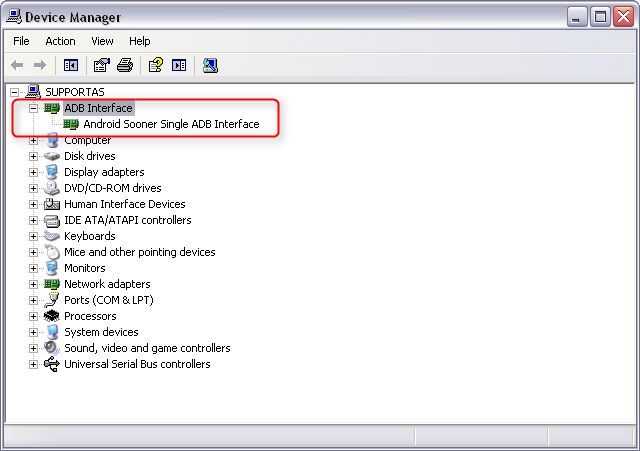Expand the Disk drives category
Image resolution: width=640 pixels, height=451 pixels.
click(x=33, y=156)
